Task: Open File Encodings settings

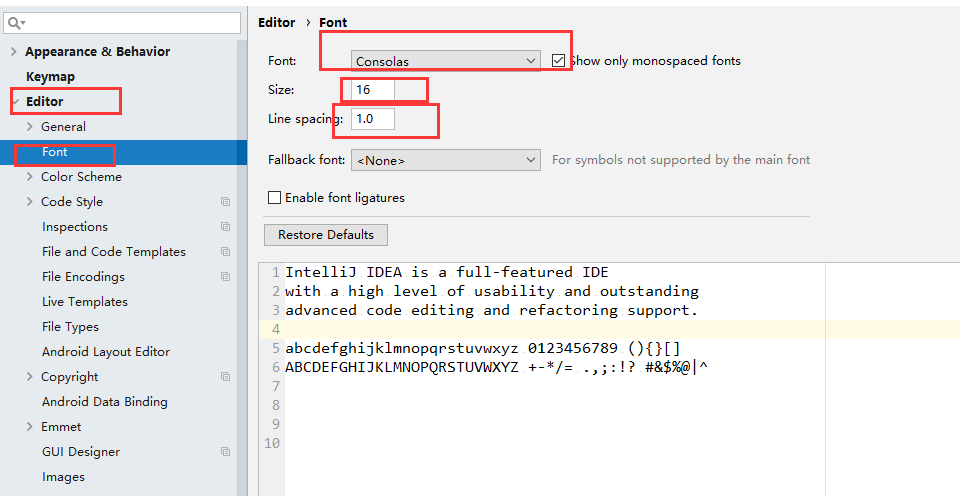Action: [83, 277]
